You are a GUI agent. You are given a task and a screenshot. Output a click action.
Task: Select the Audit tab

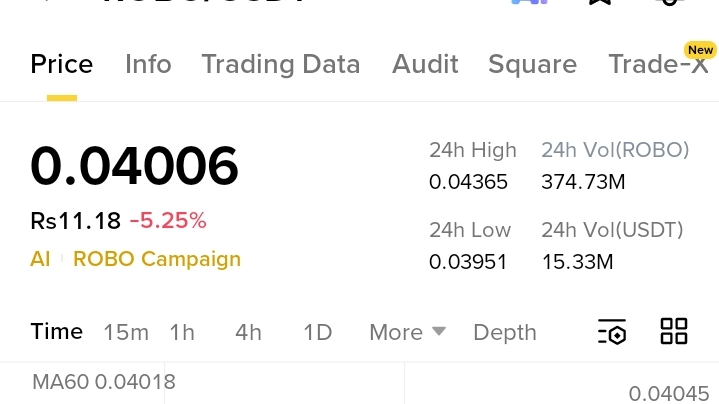[425, 64]
